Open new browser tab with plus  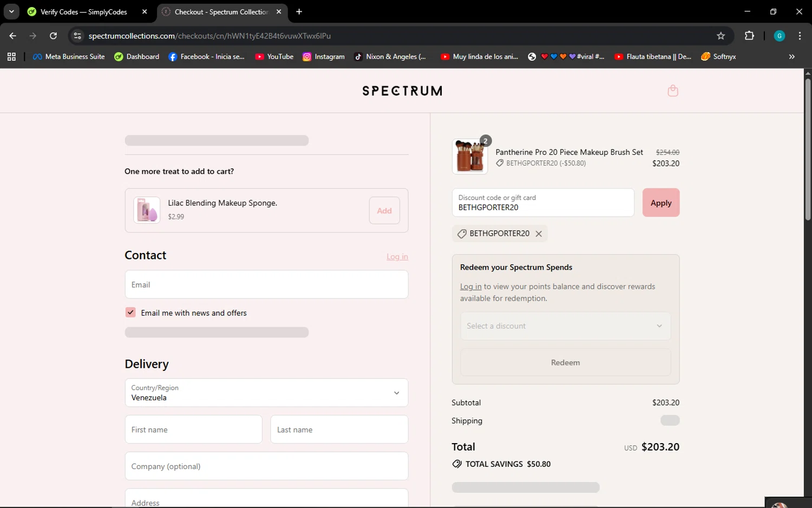[299, 11]
